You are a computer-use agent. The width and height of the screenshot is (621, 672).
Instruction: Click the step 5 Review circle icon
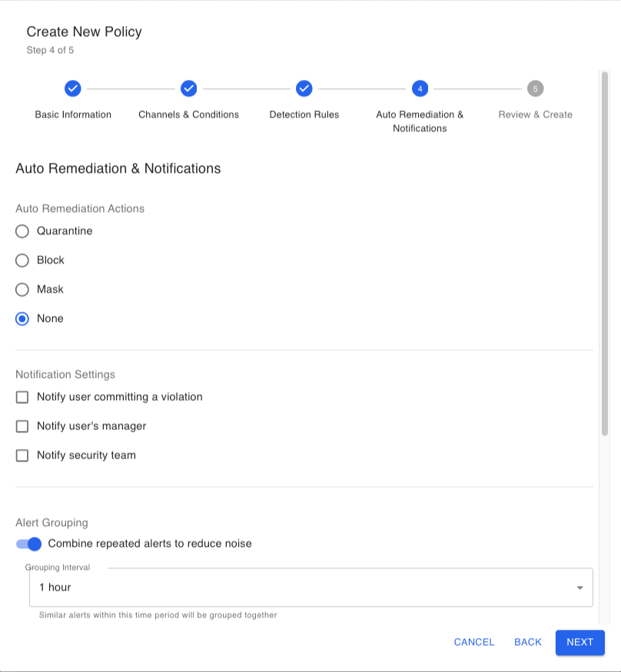point(535,88)
